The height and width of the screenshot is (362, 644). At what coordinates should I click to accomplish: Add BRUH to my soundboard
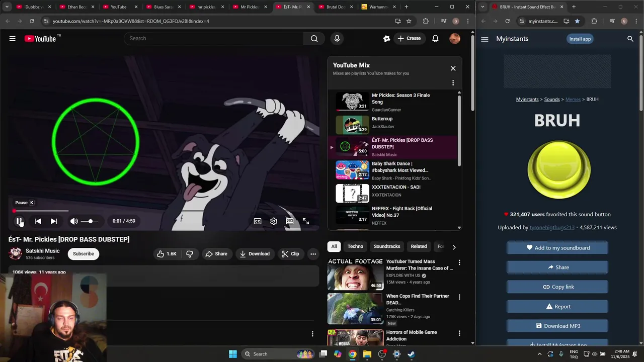(557, 248)
